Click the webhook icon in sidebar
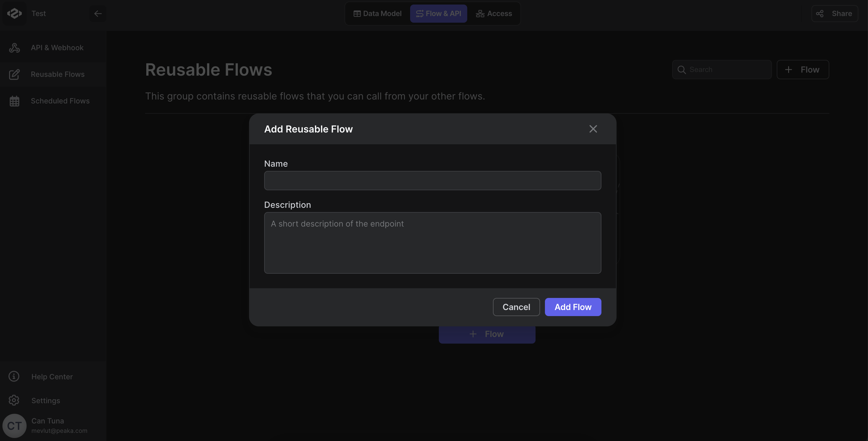The width and height of the screenshot is (868, 441). click(x=15, y=47)
